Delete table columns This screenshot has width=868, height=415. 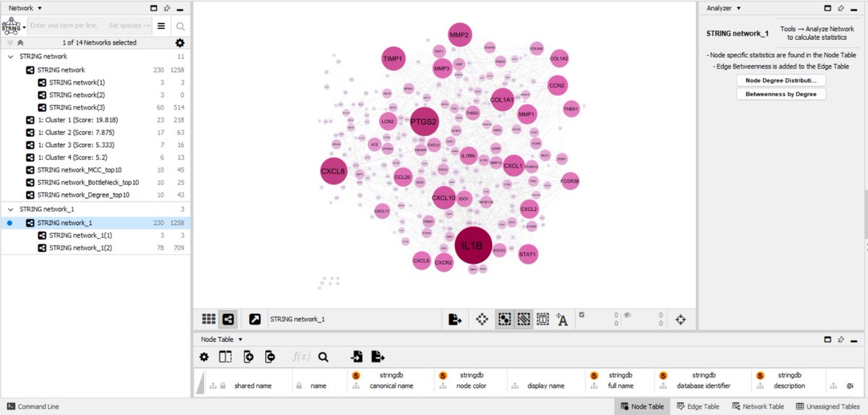270,356
